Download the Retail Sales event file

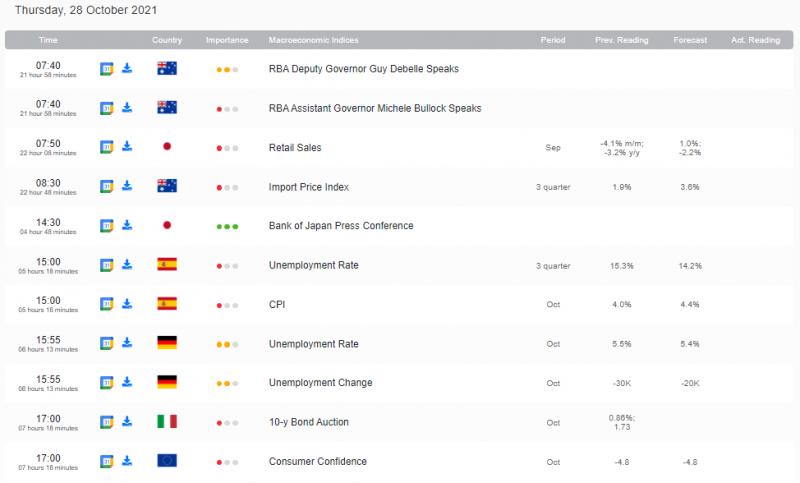(127, 147)
